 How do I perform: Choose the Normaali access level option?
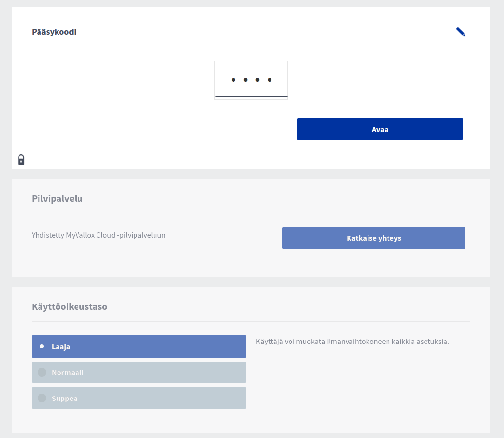(x=139, y=373)
